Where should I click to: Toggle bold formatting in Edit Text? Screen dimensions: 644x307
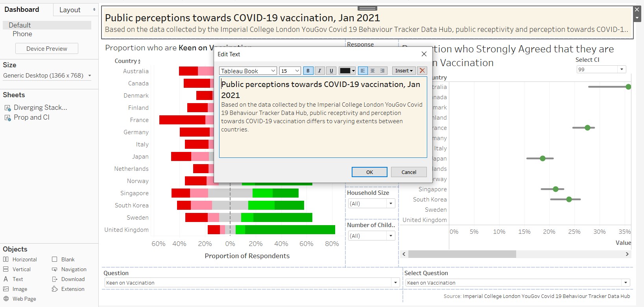click(x=308, y=71)
